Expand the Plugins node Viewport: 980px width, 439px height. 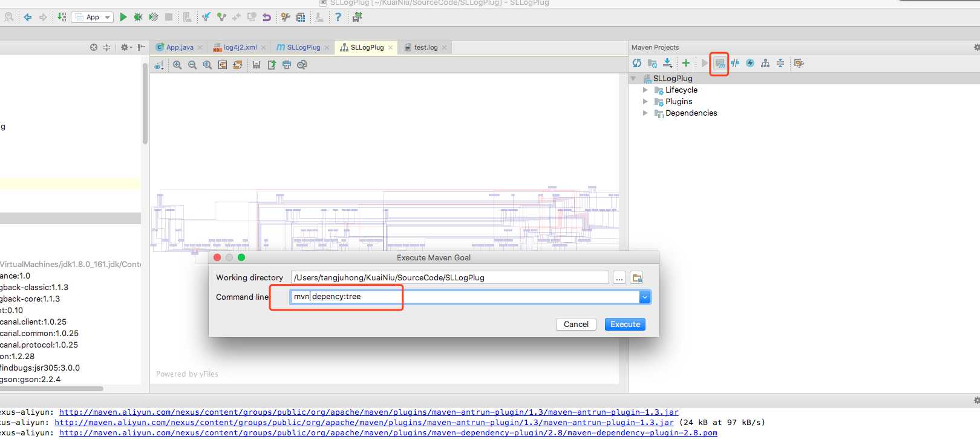(x=645, y=101)
